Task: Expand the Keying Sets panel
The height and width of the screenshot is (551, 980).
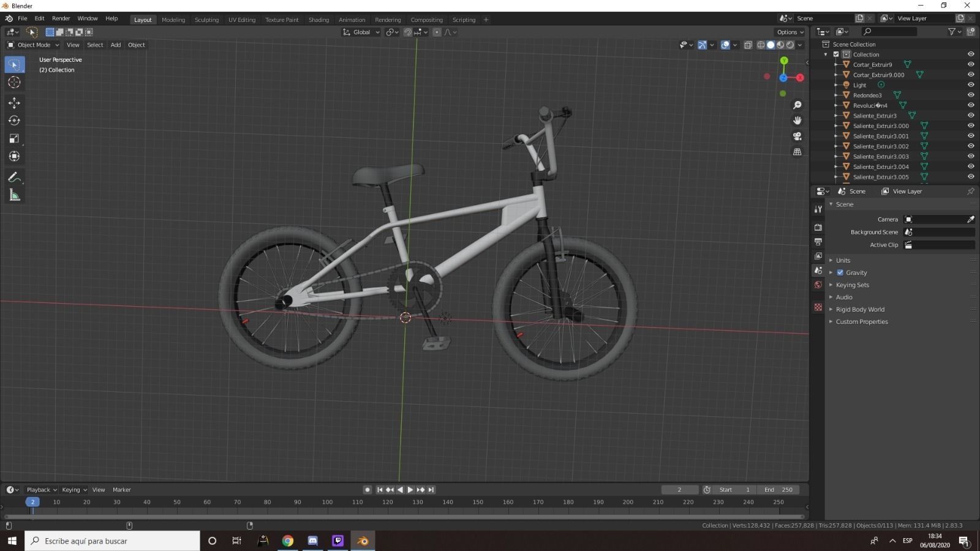Action: tap(852, 285)
